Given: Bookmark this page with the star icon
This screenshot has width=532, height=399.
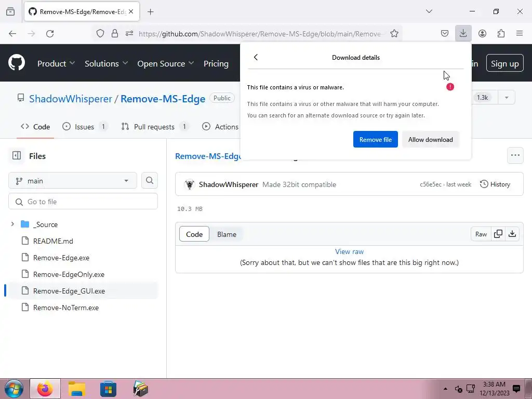Looking at the screenshot, I should pos(394,34).
